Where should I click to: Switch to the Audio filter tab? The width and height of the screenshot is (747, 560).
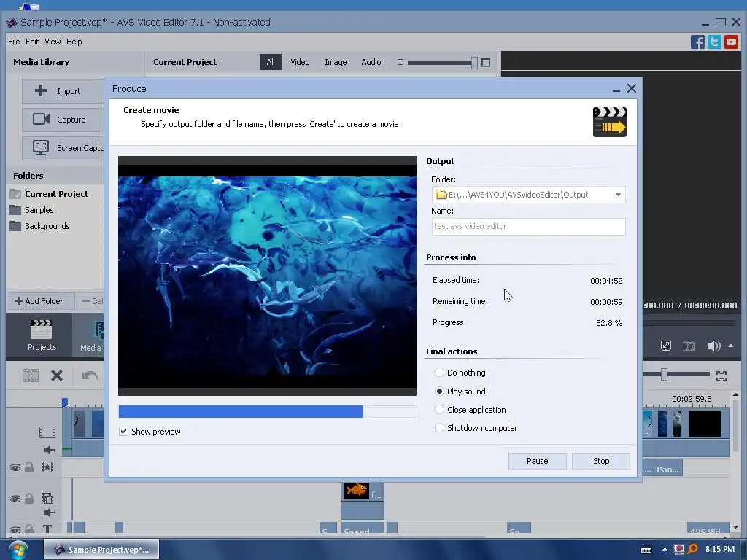tap(371, 63)
